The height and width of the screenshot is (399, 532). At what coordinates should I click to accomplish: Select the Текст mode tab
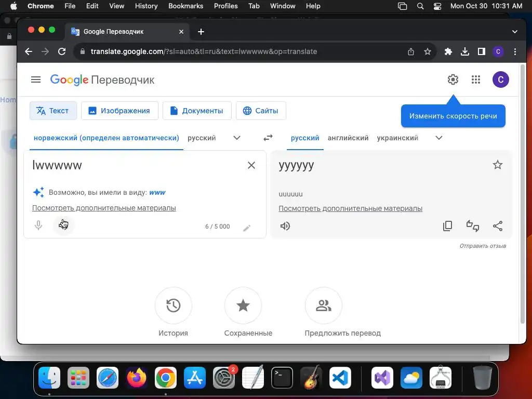[x=53, y=111]
